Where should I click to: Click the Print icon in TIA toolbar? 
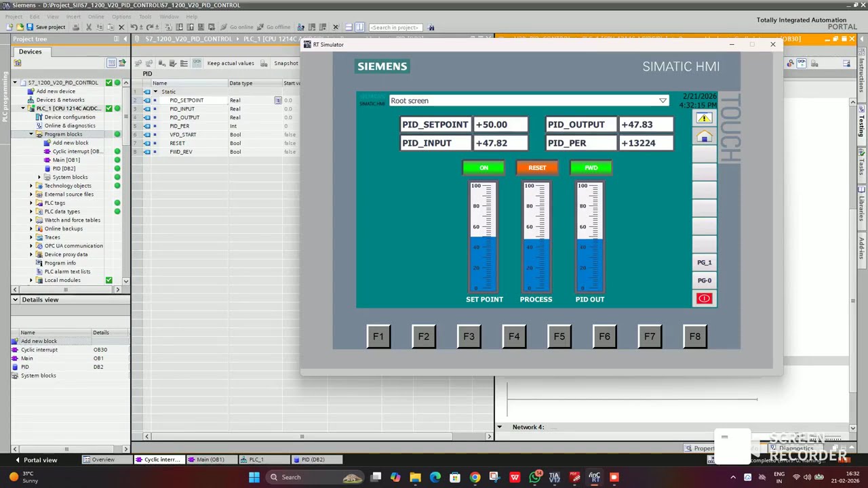76,27
